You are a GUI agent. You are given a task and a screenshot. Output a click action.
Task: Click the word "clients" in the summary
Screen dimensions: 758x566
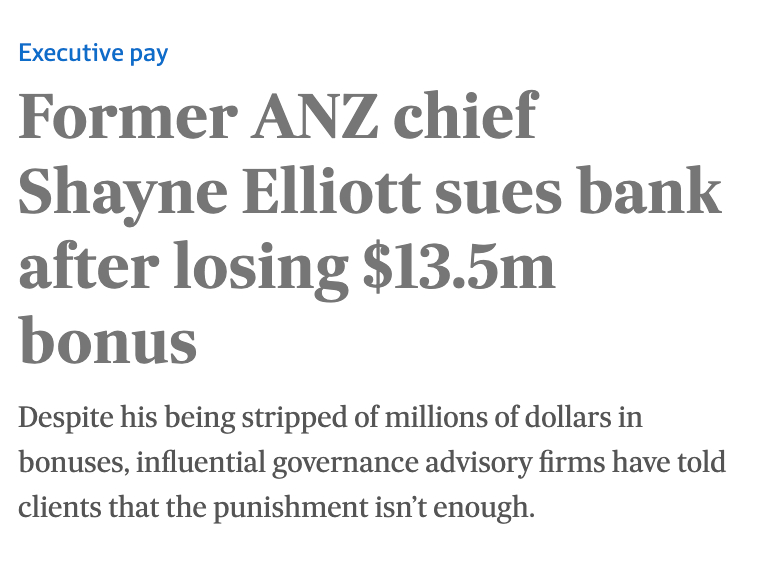(x=53, y=507)
